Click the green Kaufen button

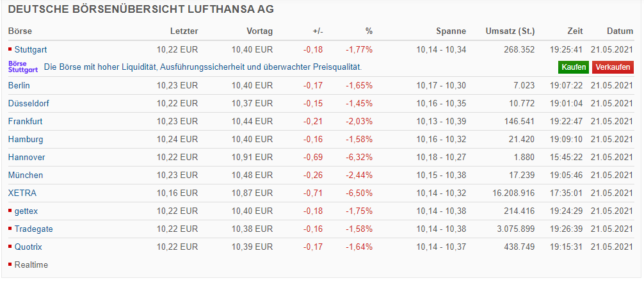click(574, 67)
